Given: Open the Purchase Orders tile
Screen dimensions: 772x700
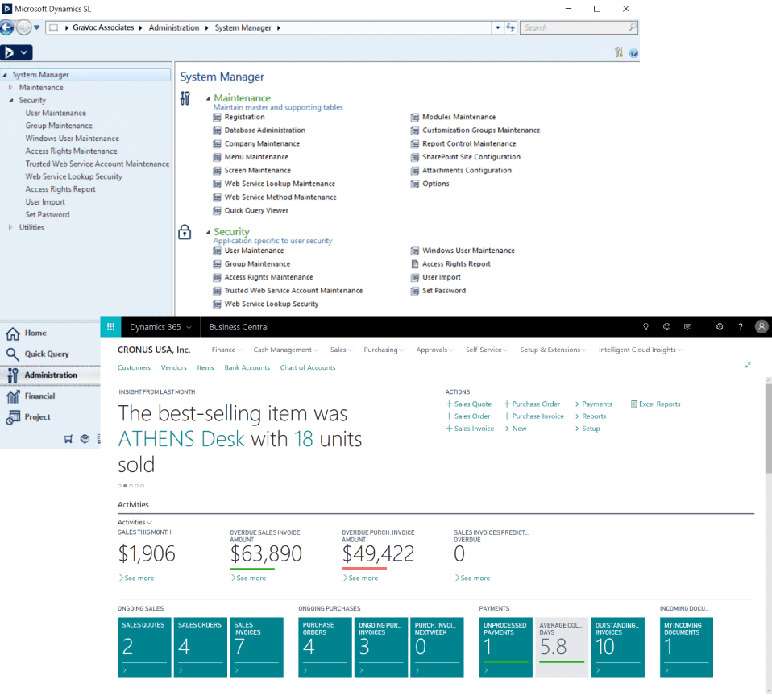Looking at the screenshot, I should point(325,648).
